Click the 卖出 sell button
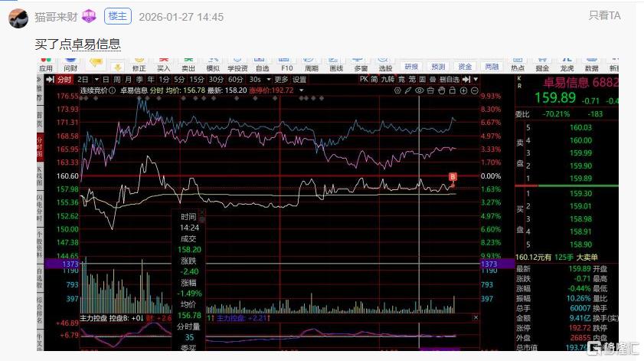The height and width of the screenshot is (361, 644). tap(188, 65)
